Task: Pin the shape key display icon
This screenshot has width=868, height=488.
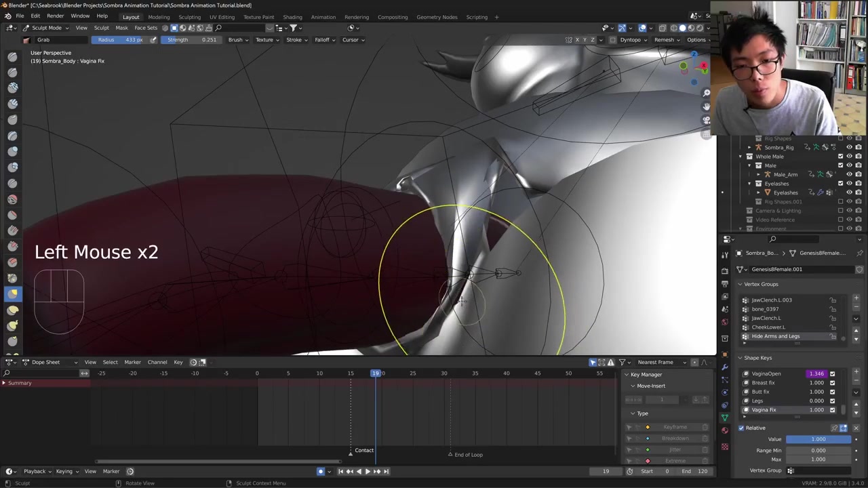Action: pos(834,428)
